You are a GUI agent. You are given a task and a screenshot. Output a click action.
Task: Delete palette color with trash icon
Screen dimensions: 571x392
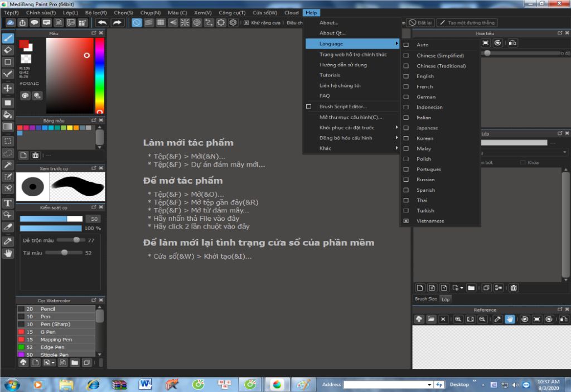pos(35,155)
